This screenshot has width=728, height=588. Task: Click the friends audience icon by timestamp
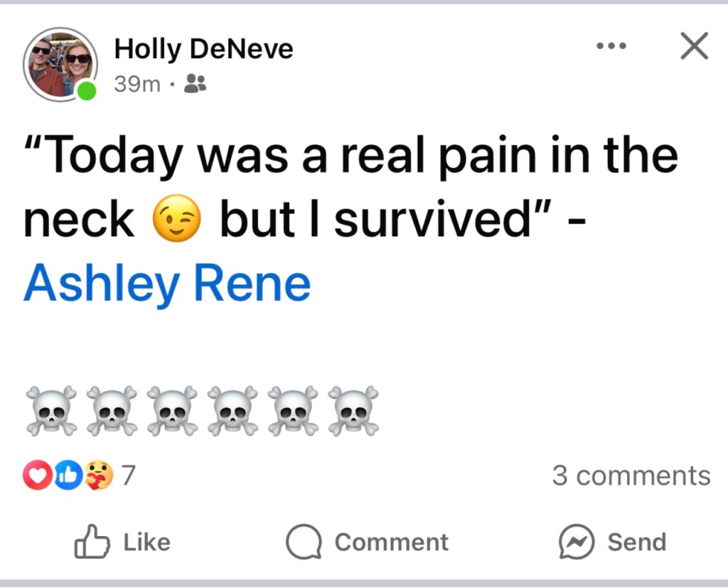tap(195, 85)
